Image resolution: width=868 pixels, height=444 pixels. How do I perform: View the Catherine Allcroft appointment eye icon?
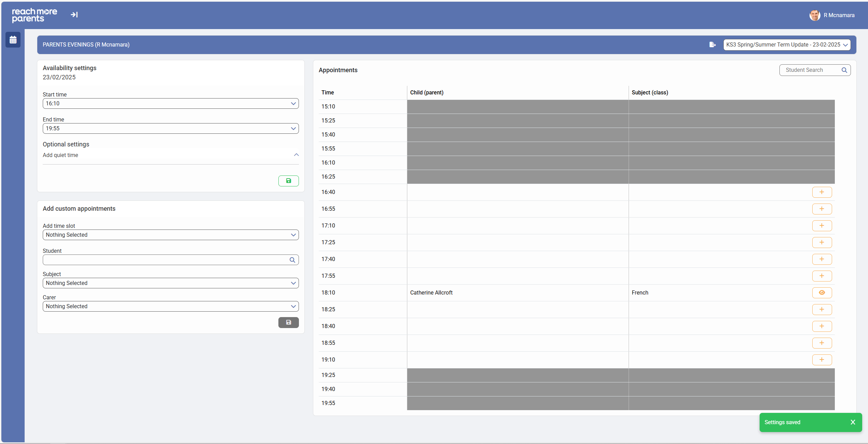tap(822, 293)
